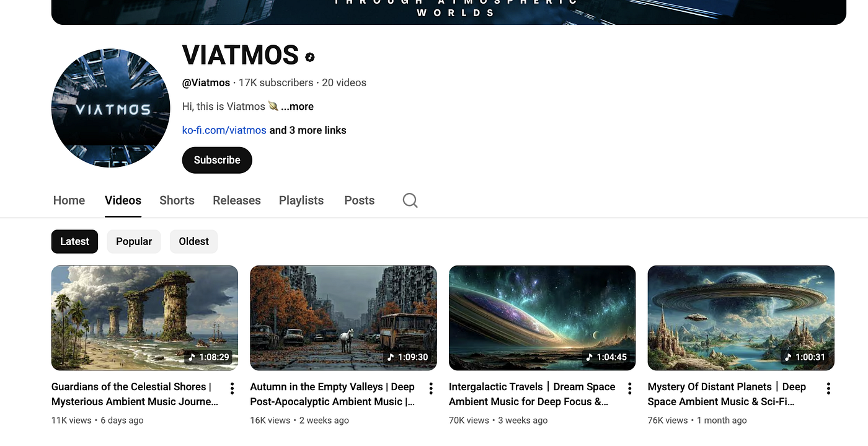
Task: Click the Mystery Of Distant Planets thumbnail
Action: click(741, 318)
